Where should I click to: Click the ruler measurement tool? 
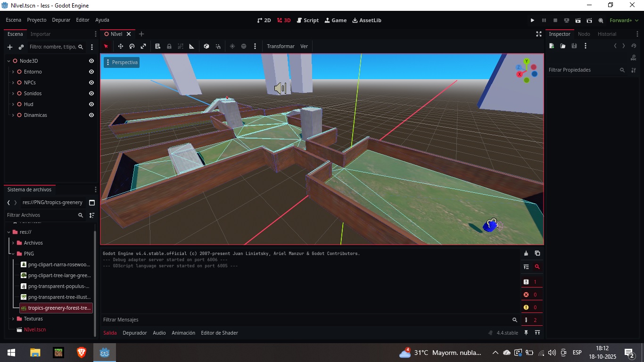[192, 46]
